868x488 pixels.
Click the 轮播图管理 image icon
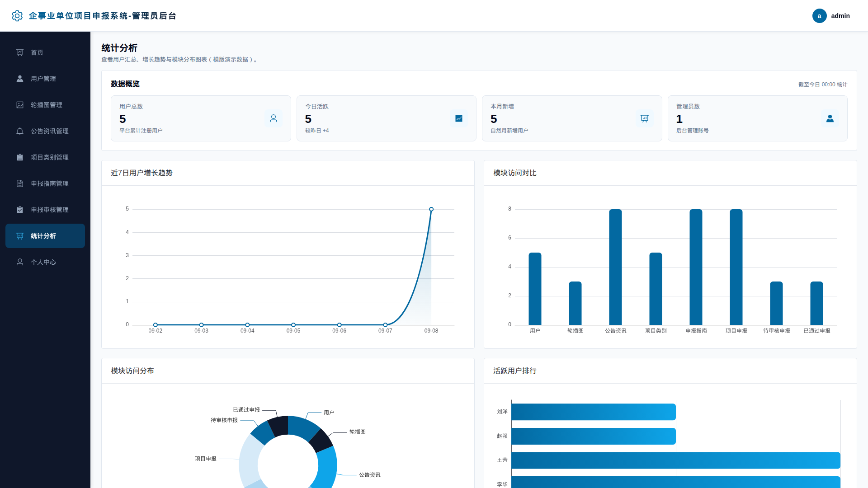20,105
